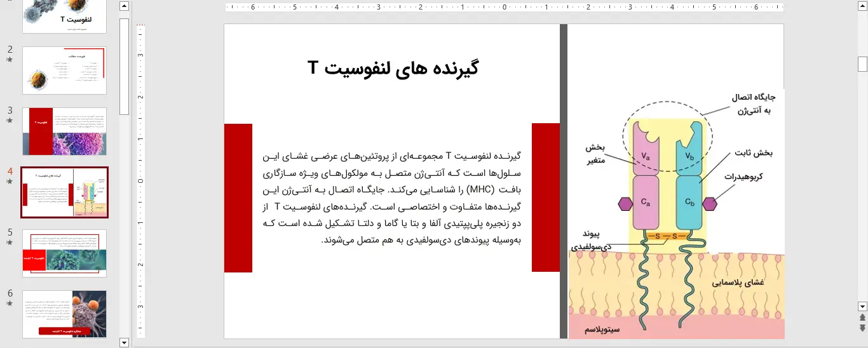Select the slide 3 thumbnail
Image resolution: width=868 pixels, height=348 pixels.
65,131
